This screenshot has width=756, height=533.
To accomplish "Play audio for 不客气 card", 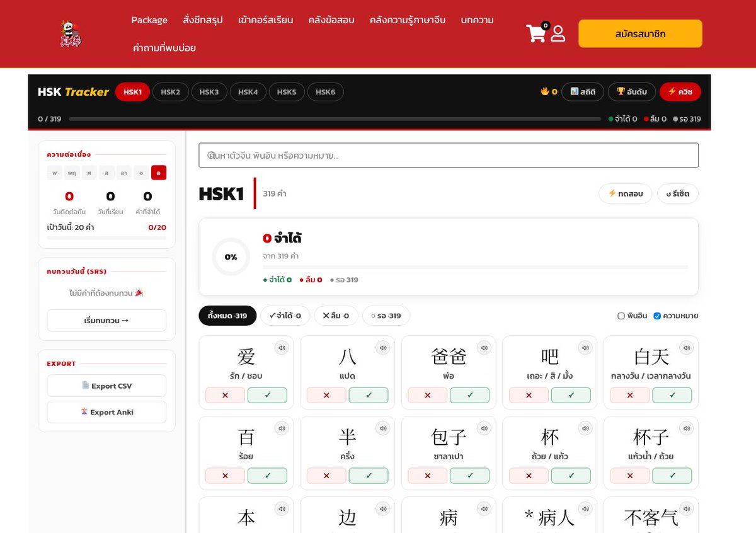I will (x=687, y=508).
